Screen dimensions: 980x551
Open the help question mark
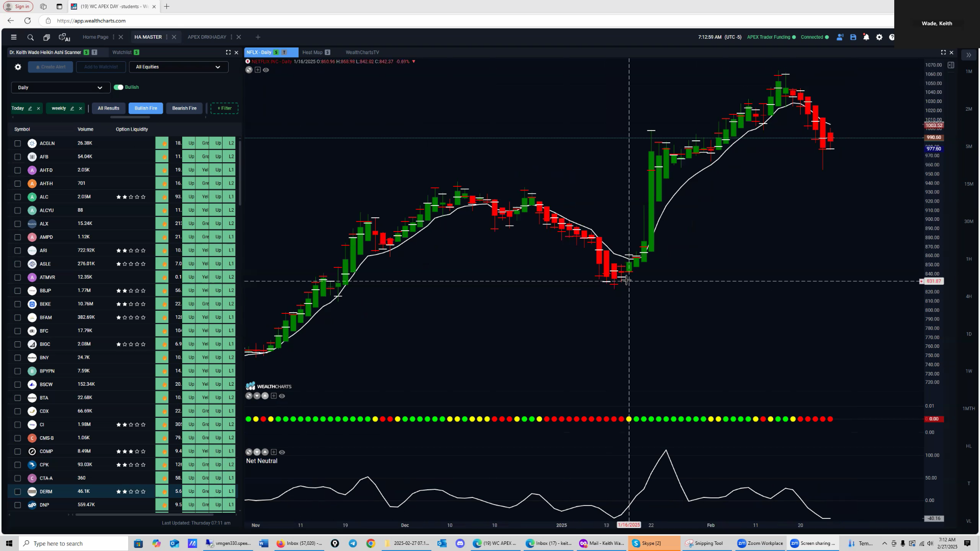891,37
